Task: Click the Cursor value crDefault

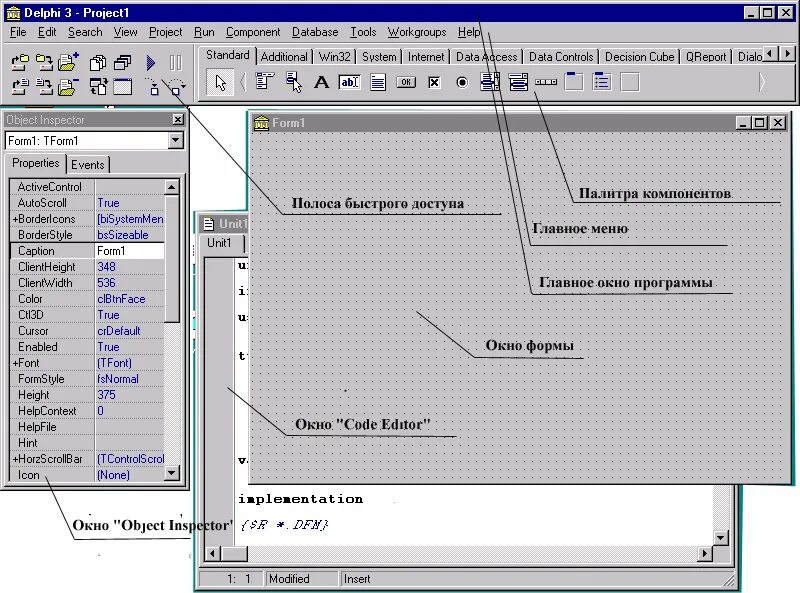Action: coord(129,331)
